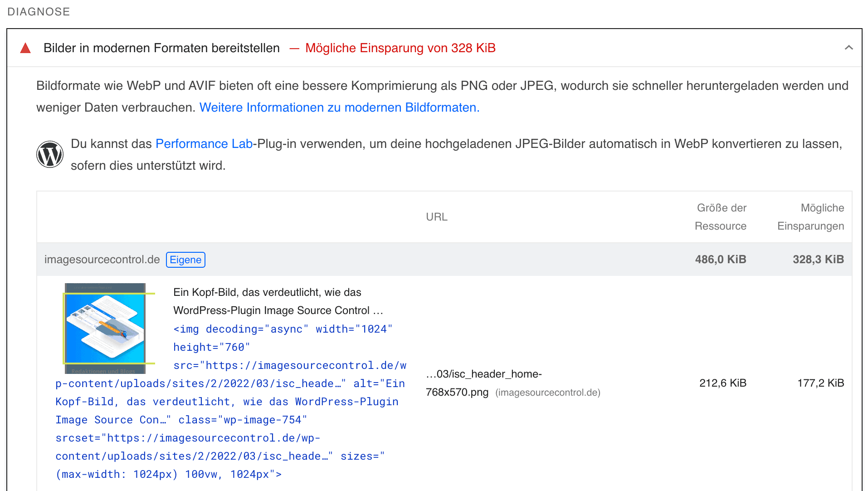Open the 'Performance Lab' plugin link

point(204,143)
